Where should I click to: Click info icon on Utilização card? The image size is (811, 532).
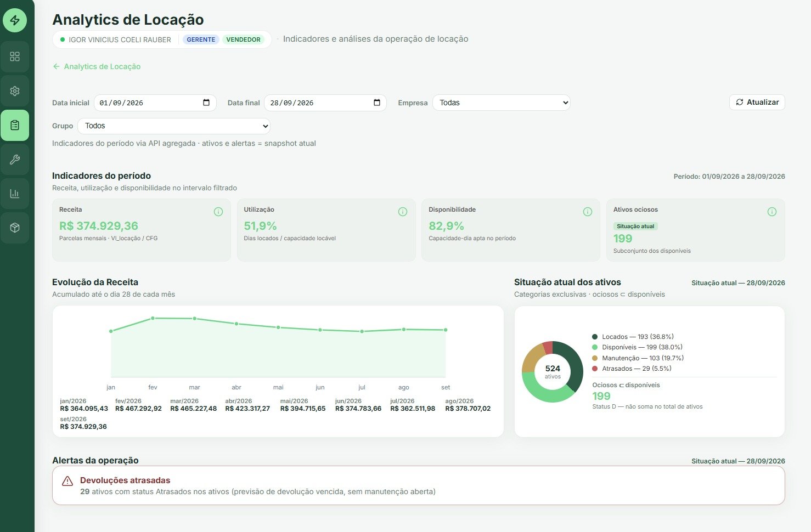pyautogui.click(x=403, y=212)
